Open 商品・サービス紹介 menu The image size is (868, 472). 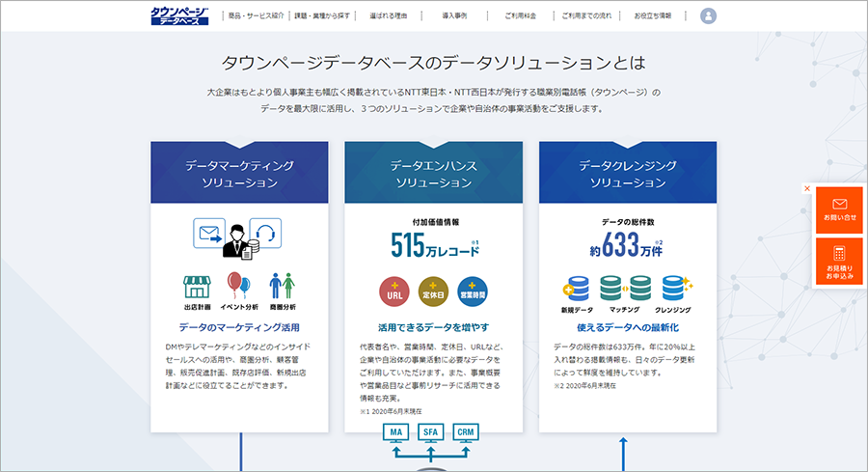tap(256, 15)
